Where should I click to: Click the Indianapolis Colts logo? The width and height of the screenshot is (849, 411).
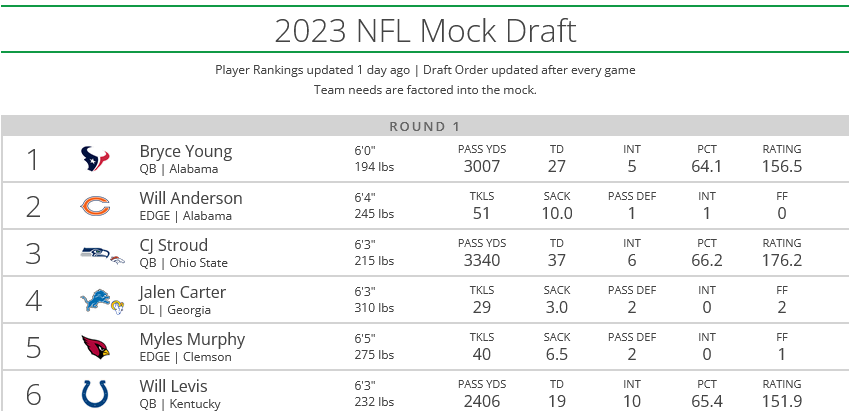(94, 394)
